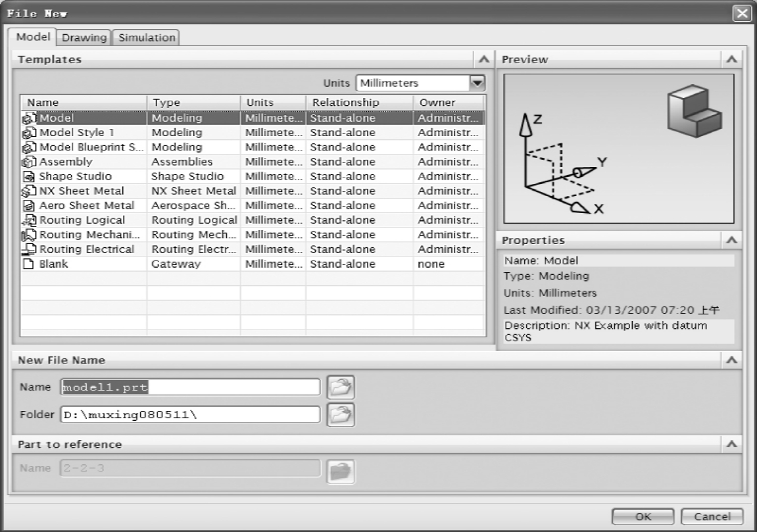Choose the NX Sheet Metal template icon
Viewport: 757px width, 532px height.
pyautogui.click(x=30, y=191)
